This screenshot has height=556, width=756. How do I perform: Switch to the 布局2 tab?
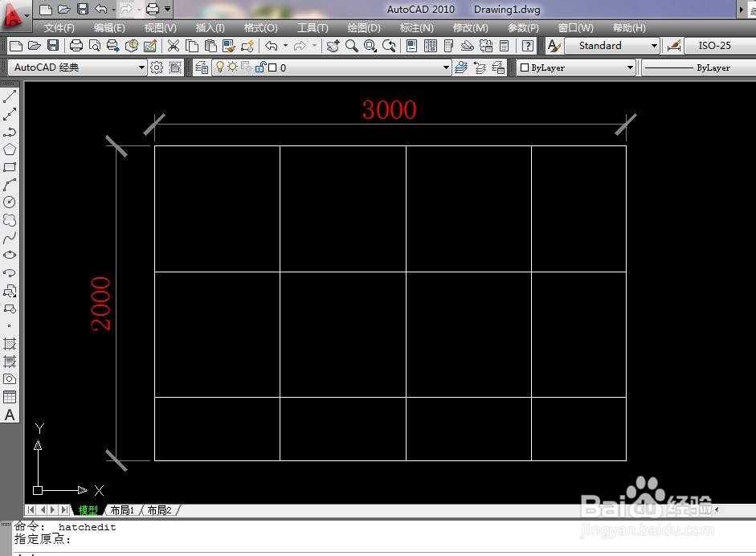(159, 509)
